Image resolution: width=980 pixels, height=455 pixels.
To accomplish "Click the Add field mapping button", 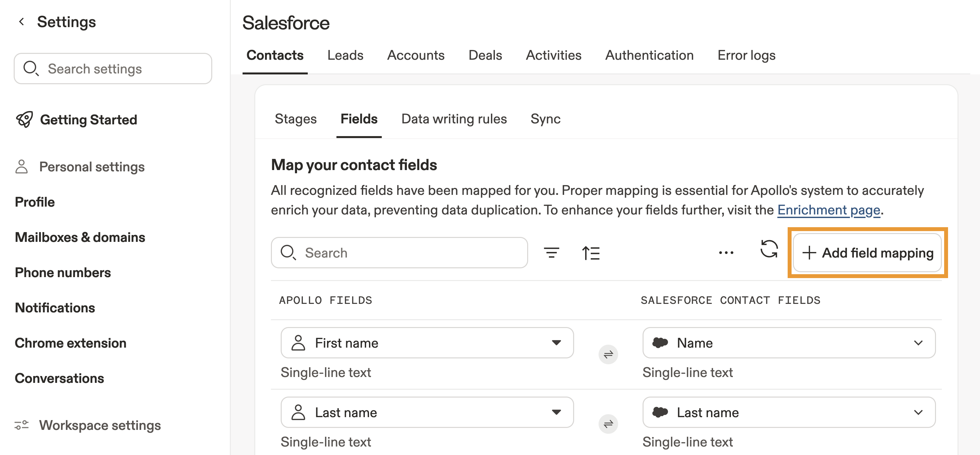I will coord(868,253).
